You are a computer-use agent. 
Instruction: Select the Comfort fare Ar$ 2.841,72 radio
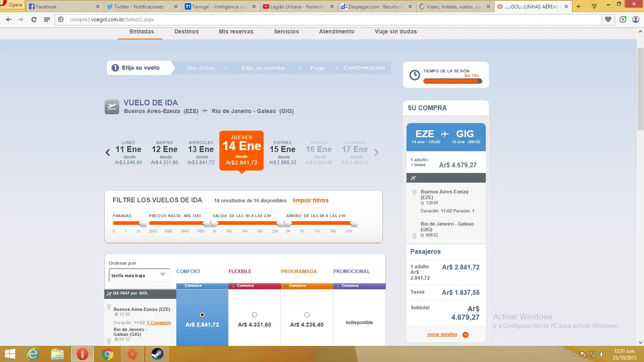[202, 315]
